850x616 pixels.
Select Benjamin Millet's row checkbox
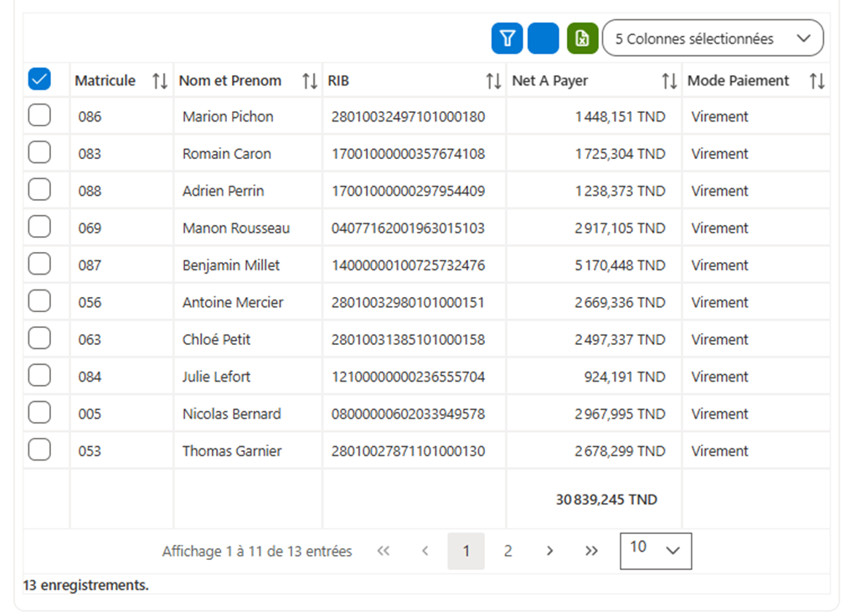click(39, 264)
